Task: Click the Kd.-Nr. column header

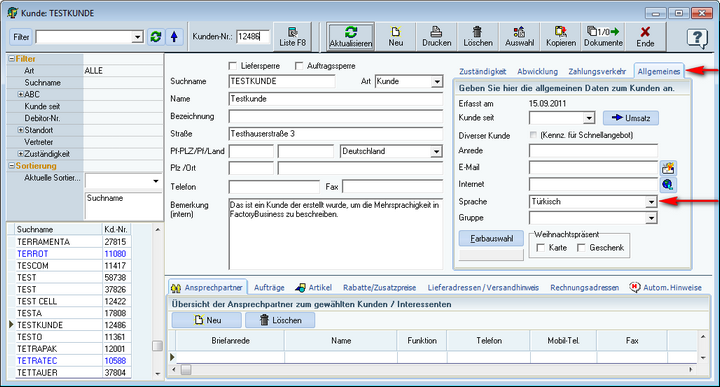Action: tap(116, 229)
